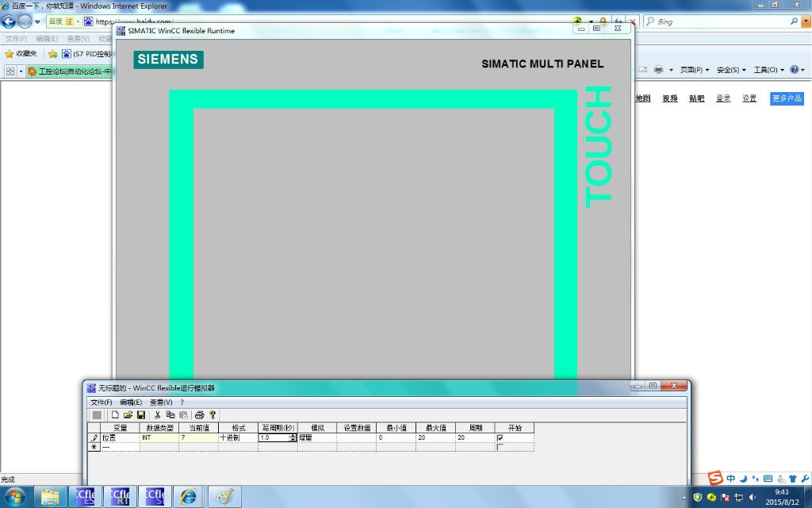Print the simulator table
The image size is (812, 508).
[x=199, y=414]
